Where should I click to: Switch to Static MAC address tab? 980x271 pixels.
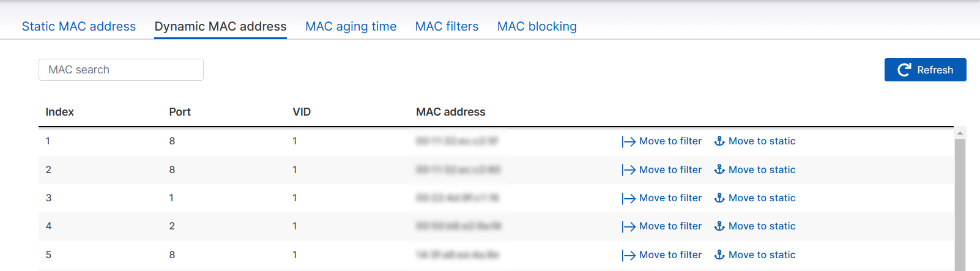click(79, 26)
